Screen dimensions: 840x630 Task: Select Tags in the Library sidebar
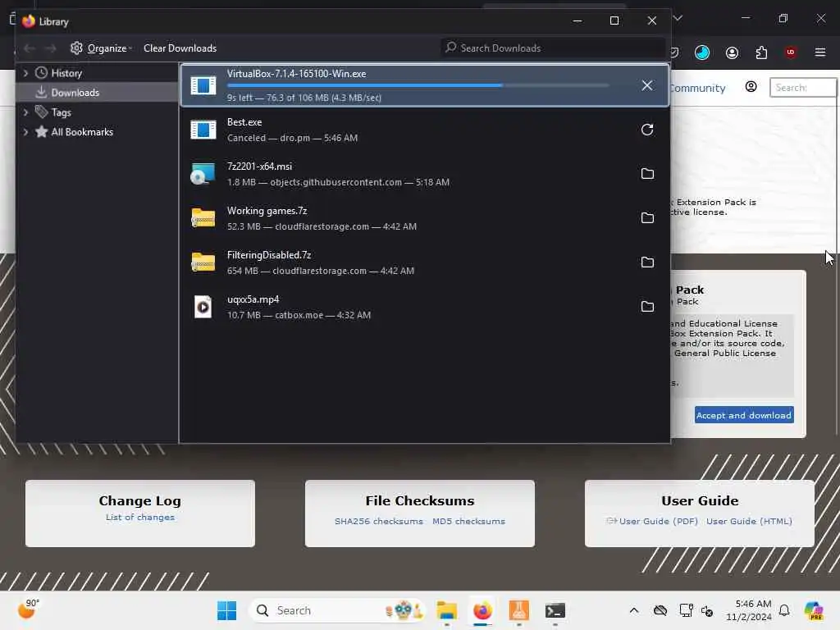tap(61, 112)
